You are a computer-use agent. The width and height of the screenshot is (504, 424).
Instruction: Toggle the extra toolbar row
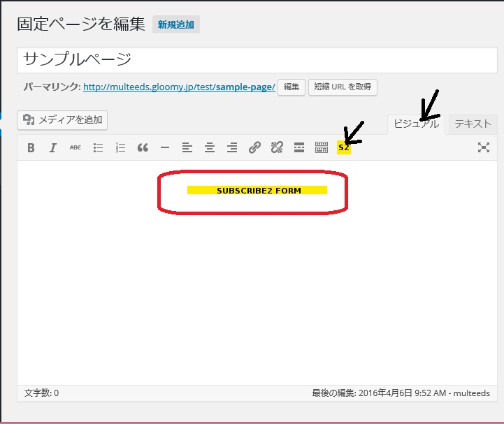point(322,147)
